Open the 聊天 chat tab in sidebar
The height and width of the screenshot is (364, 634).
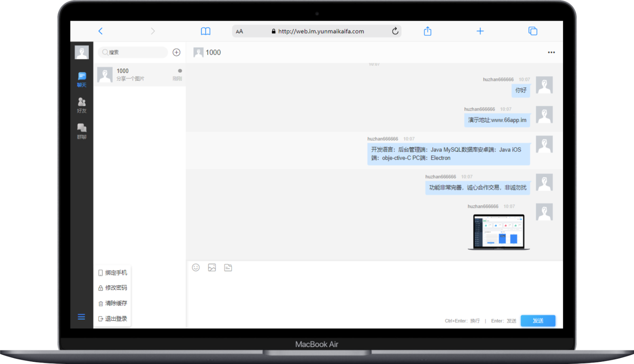click(x=81, y=80)
